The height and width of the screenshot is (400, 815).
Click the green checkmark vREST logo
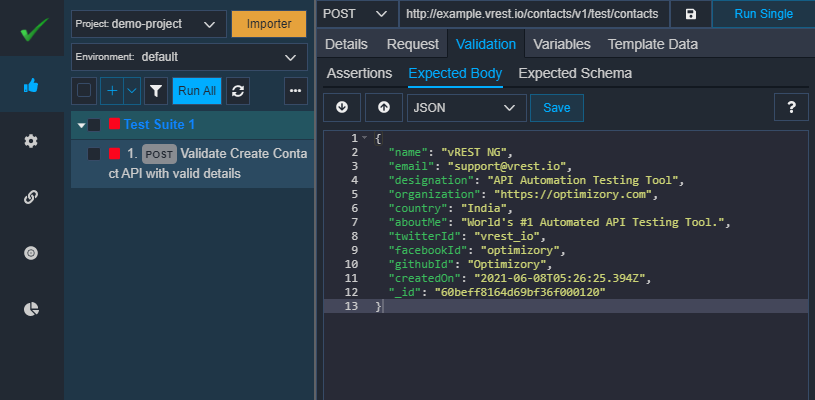click(34, 29)
